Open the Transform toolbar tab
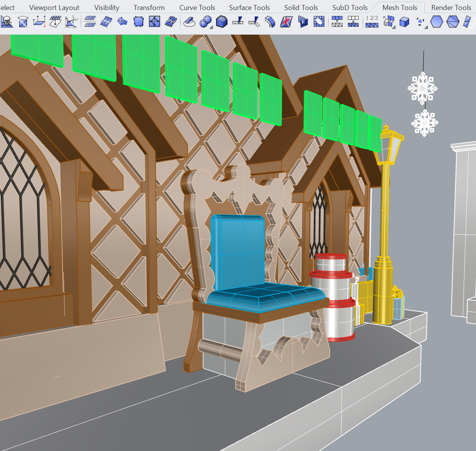 click(149, 8)
